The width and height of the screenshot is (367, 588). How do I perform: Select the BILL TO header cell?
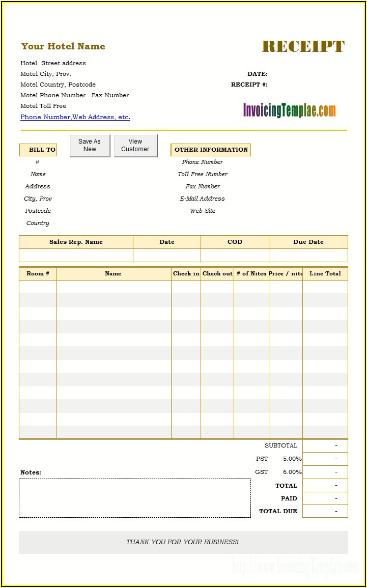tap(39, 150)
